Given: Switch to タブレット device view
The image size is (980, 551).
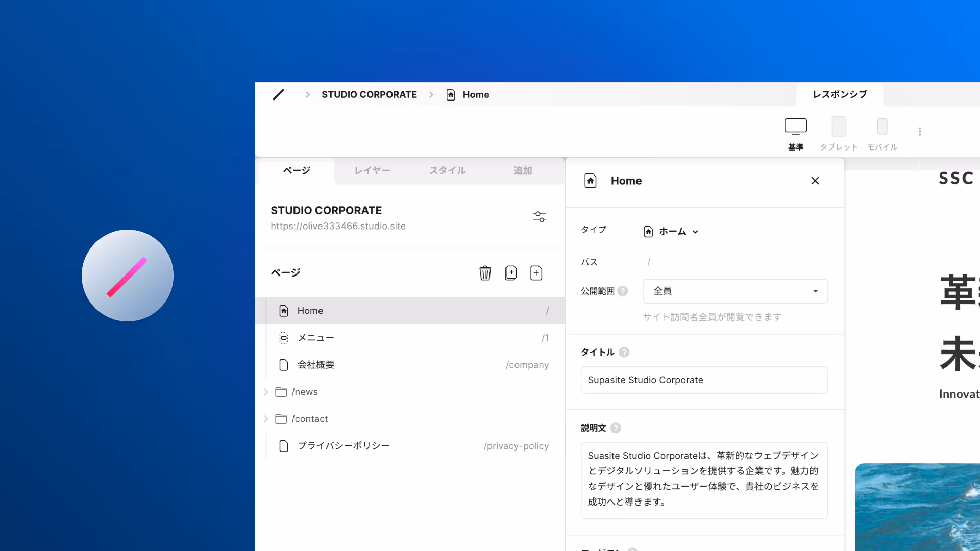Looking at the screenshot, I should click(x=839, y=127).
